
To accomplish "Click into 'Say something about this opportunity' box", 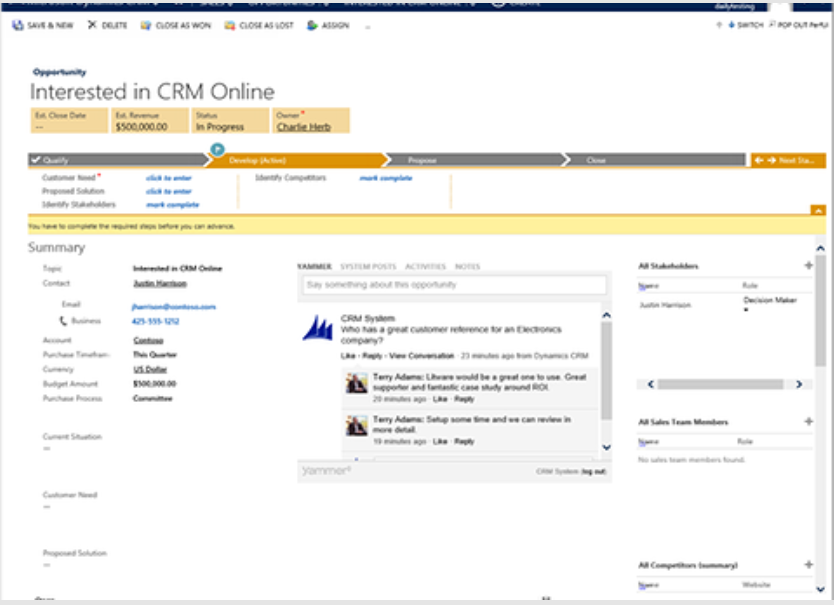I will (x=454, y=285).
